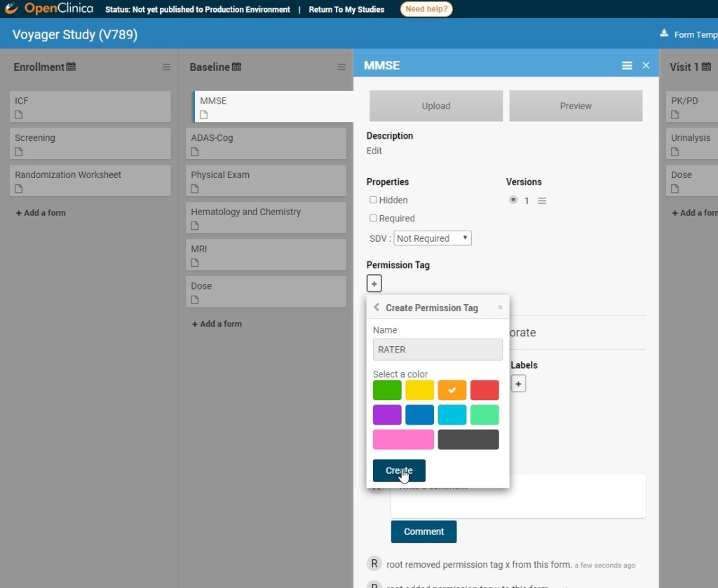Open the version 1 options menu icon
Image resolution: width=718 pixels, height=588 pixels.
point(542,201)
